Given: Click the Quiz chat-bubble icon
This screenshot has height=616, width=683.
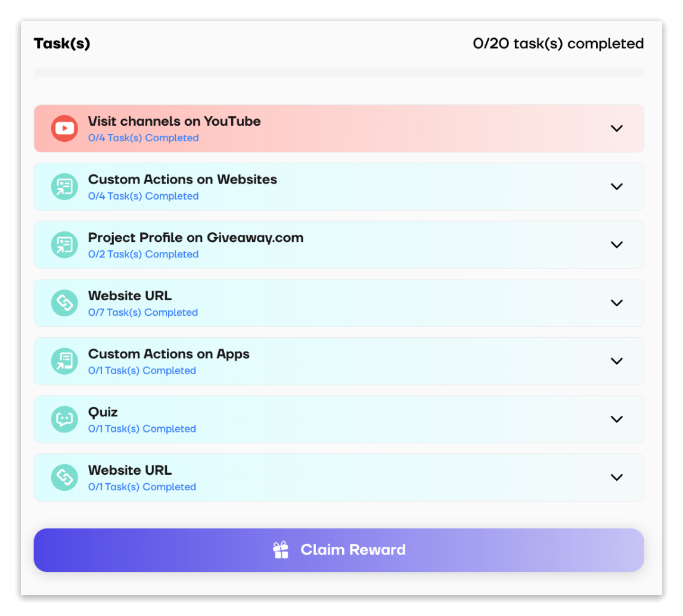Looking at the screenshot, I should point(64,419).
